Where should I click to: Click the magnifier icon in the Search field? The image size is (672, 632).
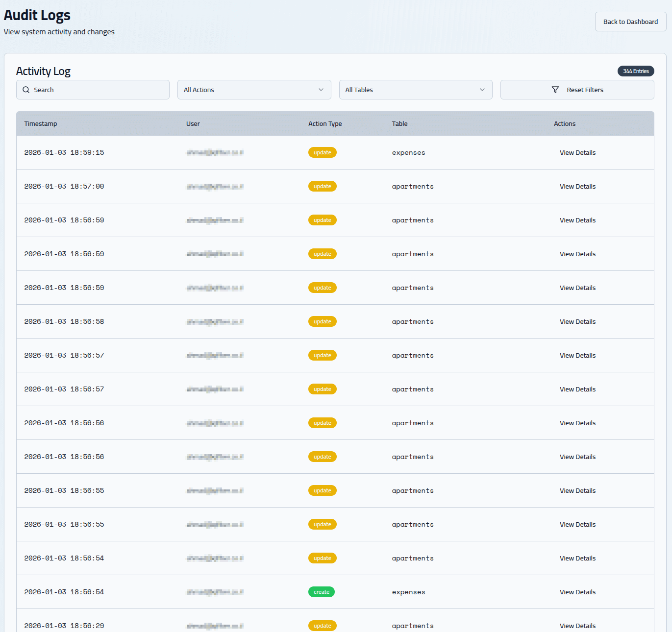coord(26,90)
